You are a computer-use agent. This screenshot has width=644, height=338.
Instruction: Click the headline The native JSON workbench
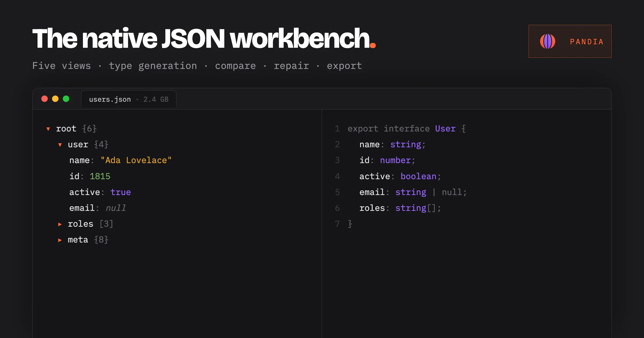pos(204,38)
